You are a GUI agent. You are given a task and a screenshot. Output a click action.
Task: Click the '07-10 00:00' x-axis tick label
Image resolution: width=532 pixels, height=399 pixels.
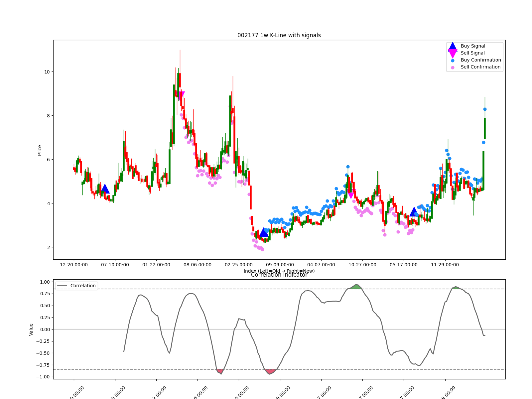(x=115, y=265)
